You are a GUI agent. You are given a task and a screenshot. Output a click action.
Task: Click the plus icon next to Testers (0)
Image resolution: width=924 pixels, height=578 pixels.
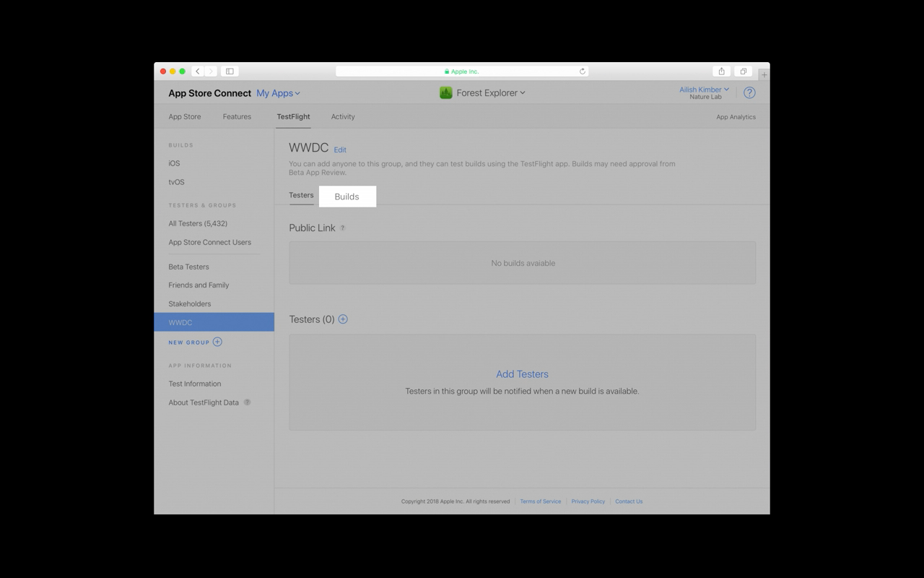(x=343, y=319)
